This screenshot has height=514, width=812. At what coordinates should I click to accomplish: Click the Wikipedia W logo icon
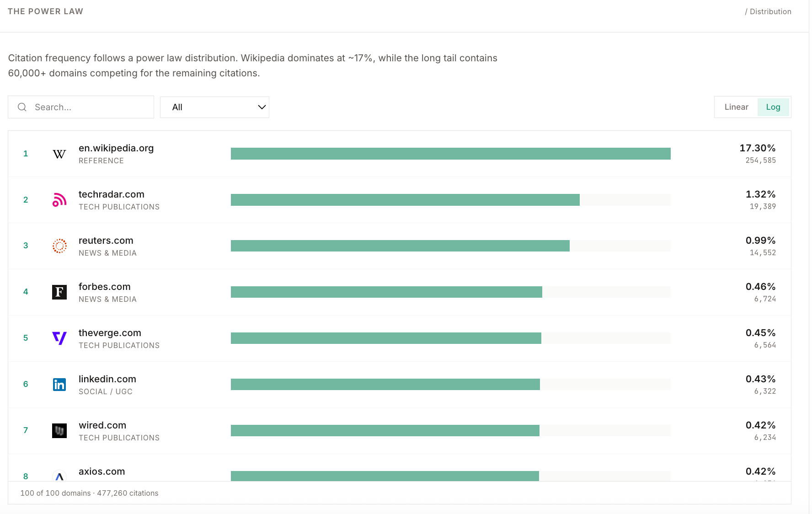(x=59, y=154)
